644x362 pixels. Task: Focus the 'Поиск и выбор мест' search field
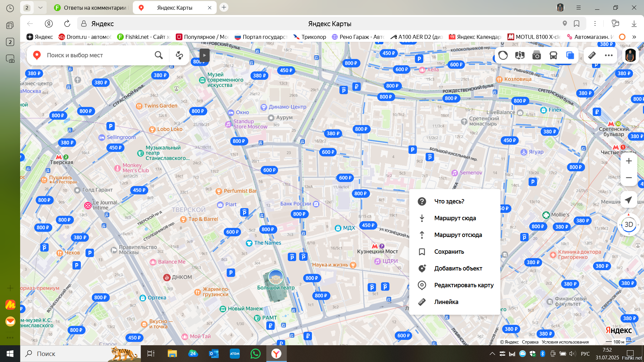97,55
